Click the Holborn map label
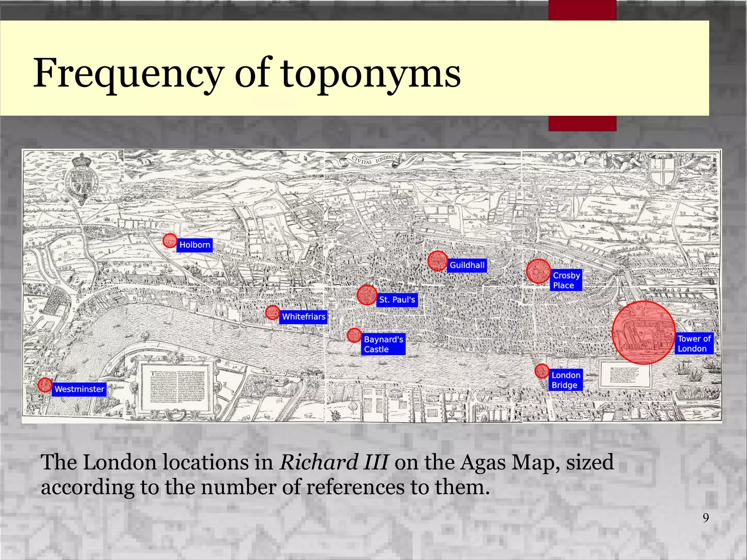This screenshot has height=560, width=747. click(194, 245)
